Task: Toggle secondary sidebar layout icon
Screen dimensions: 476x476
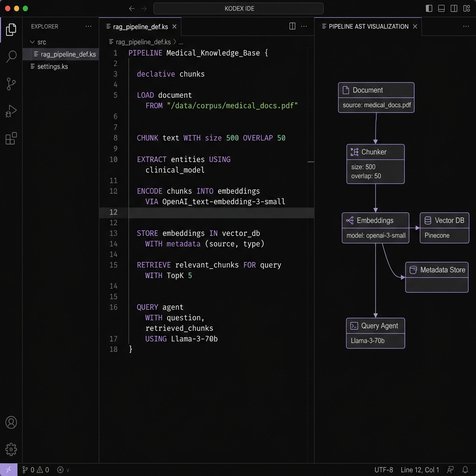Action: [454, 8]
